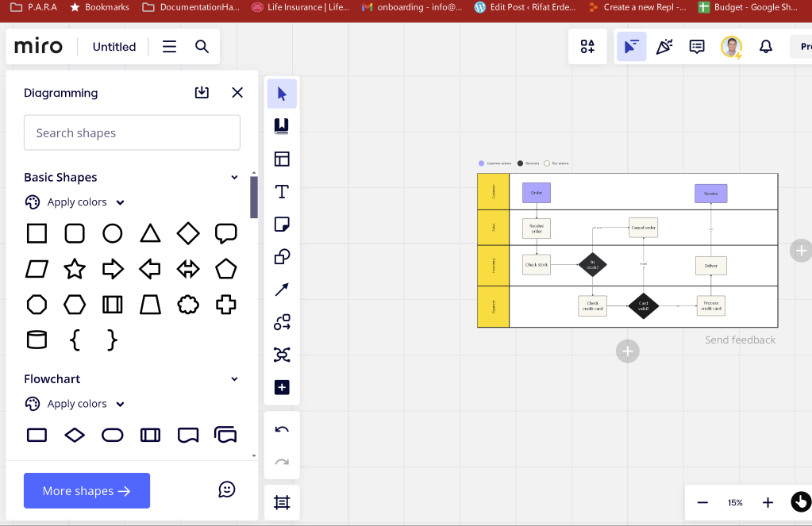Open the Mind map tool
This screenshot has height=526, width=812.
[x=282, y=355]
